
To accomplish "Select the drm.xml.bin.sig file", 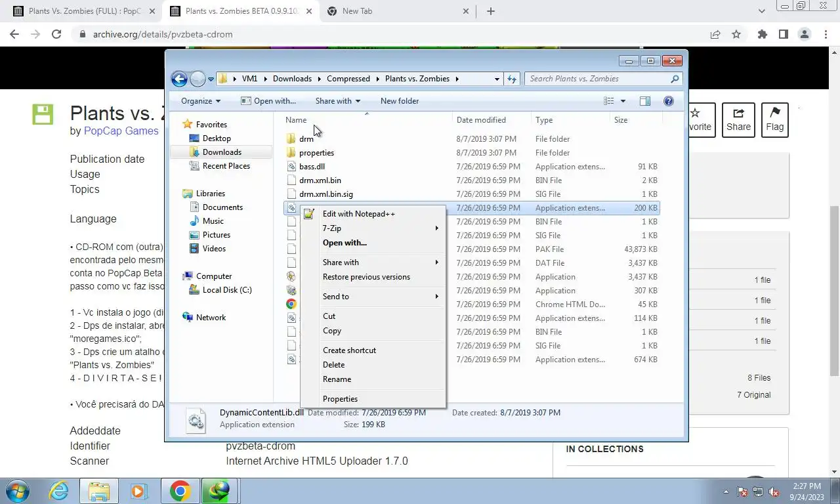I will point(325,194).
